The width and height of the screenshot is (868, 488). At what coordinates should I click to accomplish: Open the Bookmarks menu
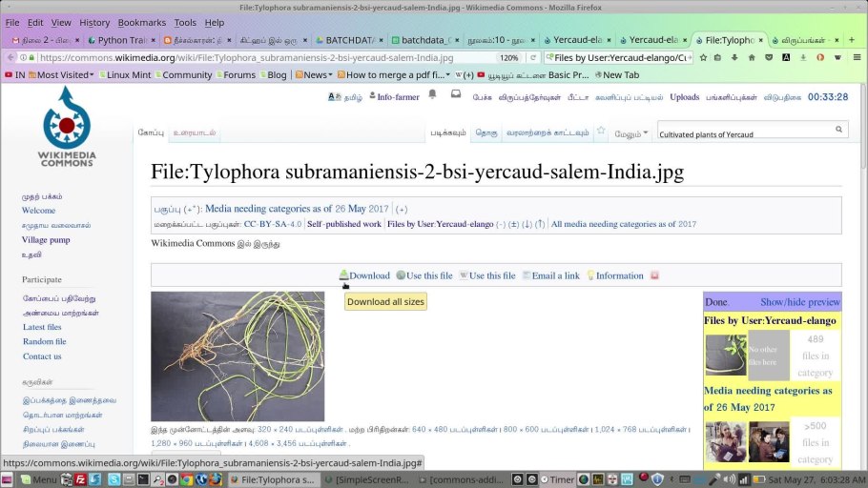pyautogui.click(x=141, y=22)
